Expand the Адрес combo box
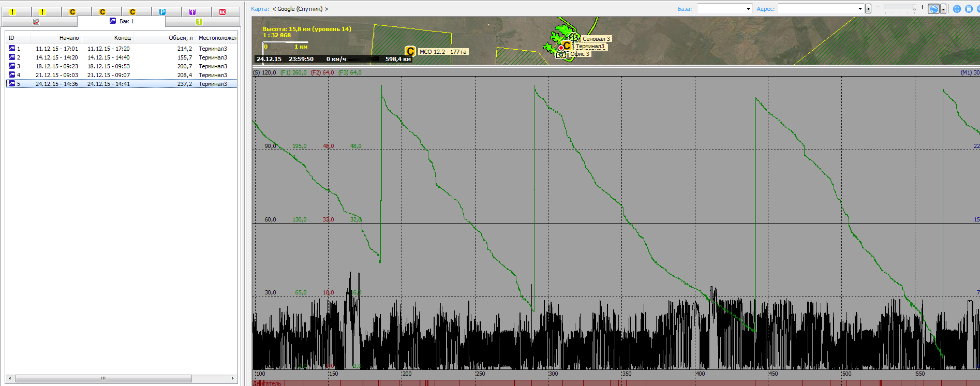The width and height of the screenshot is (980, 386). point(860,9)
